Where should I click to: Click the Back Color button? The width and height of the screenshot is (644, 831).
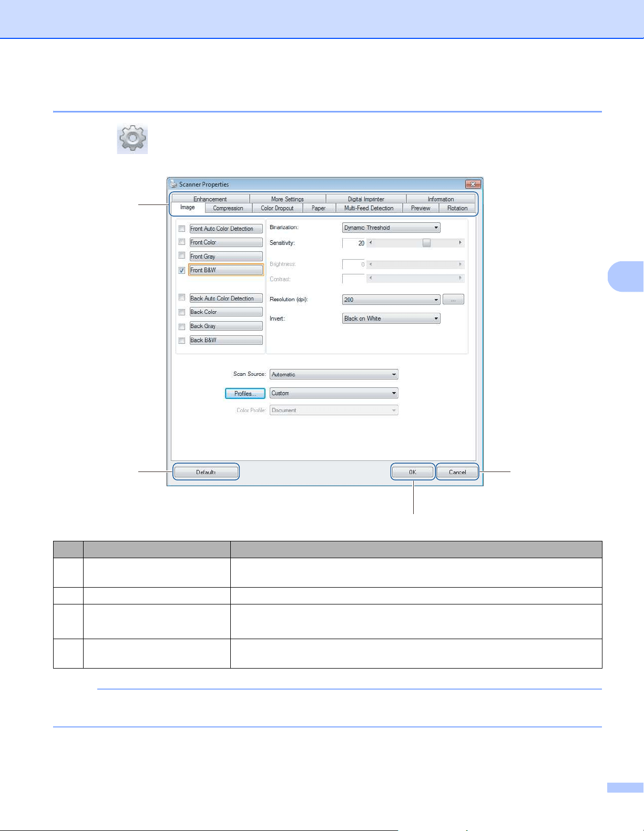pos(226,312)
